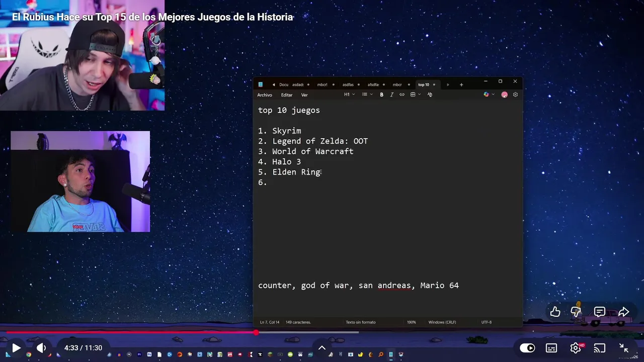Click the 4:33 / 11:30 time display

pyautogui.click(x=83, y=348)
